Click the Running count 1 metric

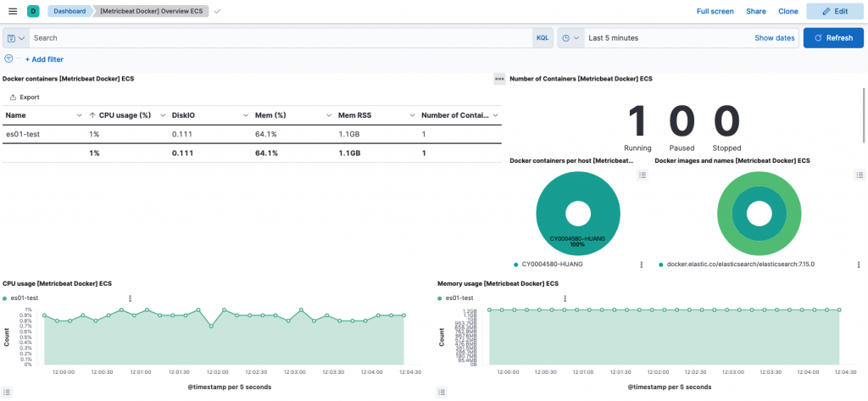637,122
